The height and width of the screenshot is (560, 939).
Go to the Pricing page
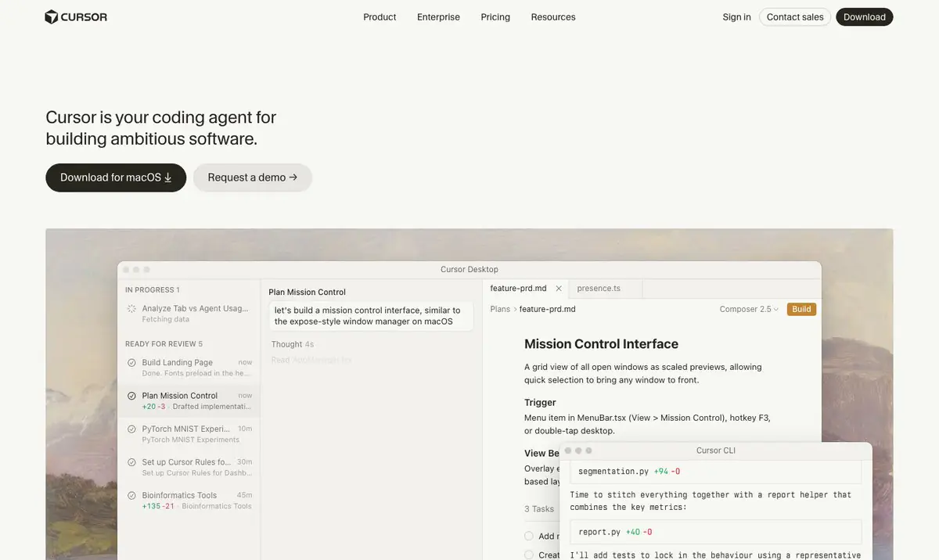pos(495,17)
